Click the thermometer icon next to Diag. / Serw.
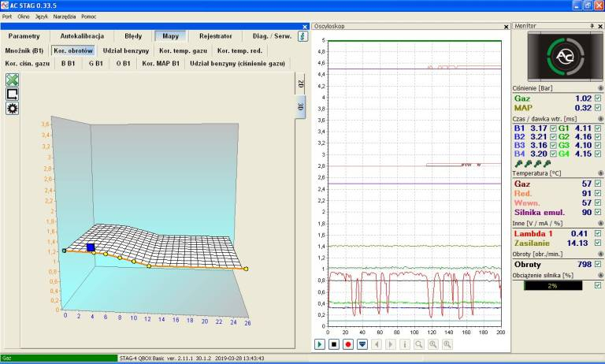The image size is (605, 364). click(302, 36)
